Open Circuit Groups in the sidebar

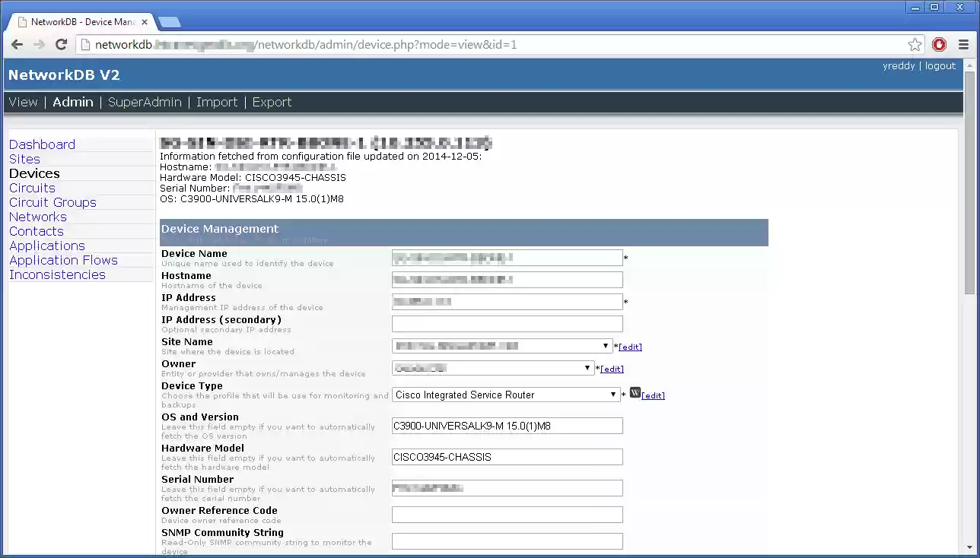click(52, 202)
